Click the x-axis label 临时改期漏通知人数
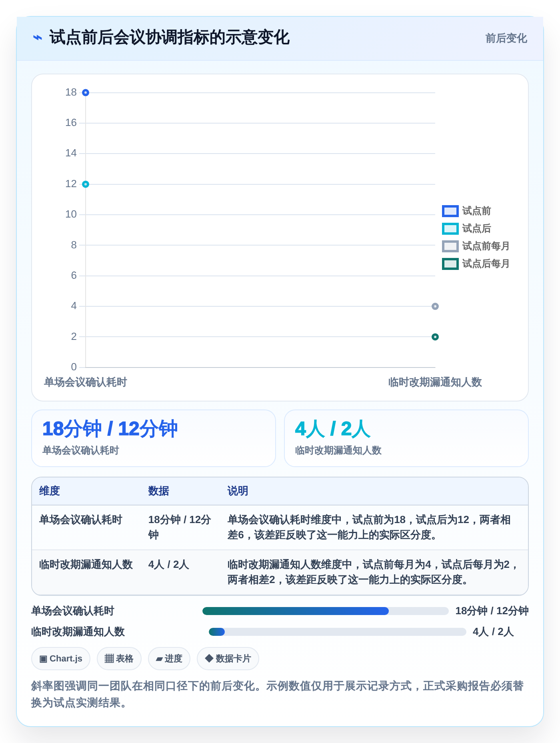This screenshot has width=560, height=743. click(x=435, y=382)
